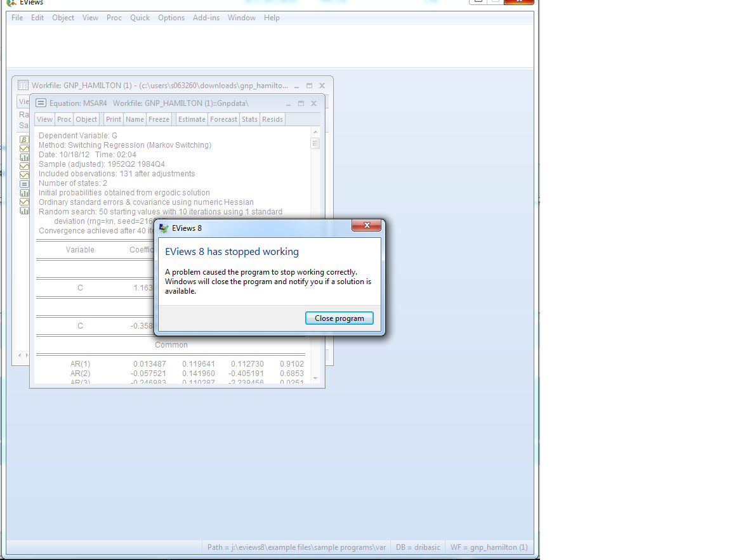Viewport: 731px width, 560px height.
Task: Click the Name button in Equation toolbar
Action: (x=135, y=119)
